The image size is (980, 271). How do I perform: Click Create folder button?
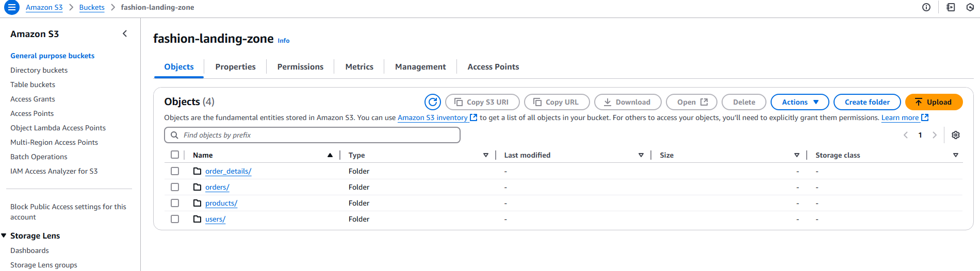point(867,102)
